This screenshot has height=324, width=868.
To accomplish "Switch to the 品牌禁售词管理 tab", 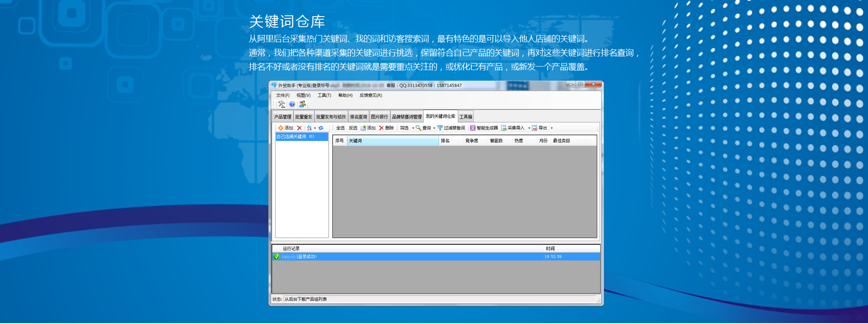I will pos(407,117).
